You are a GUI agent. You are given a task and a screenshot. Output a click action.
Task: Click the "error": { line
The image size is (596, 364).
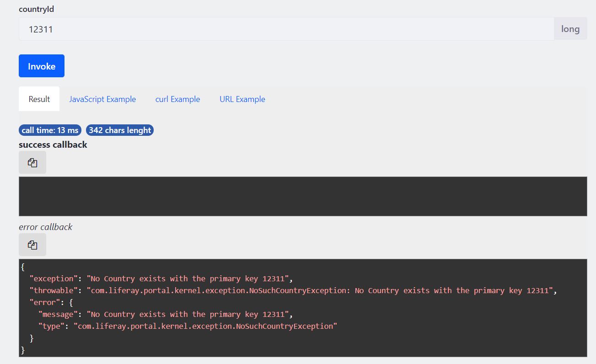[51, 302]
